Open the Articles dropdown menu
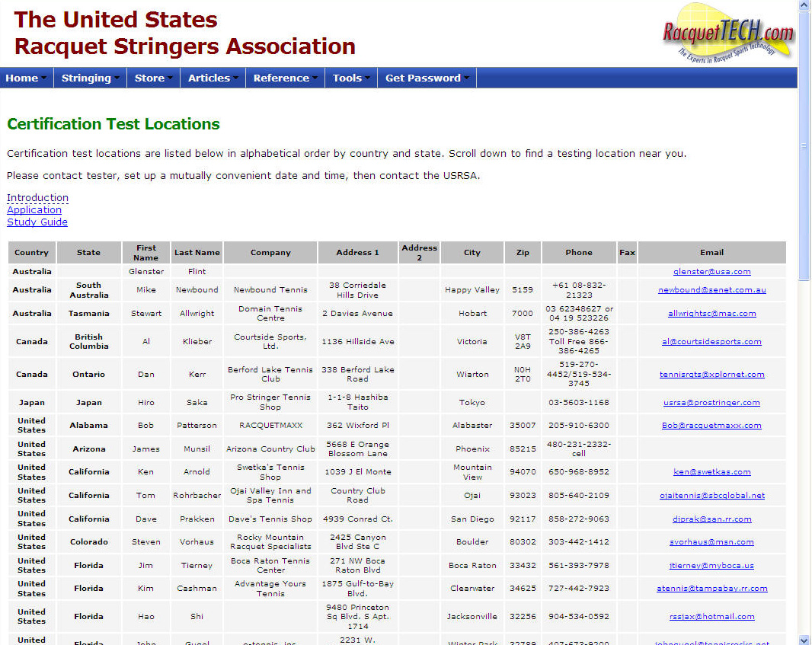Viewport: 812px width, 645px height. pos(213,78)
